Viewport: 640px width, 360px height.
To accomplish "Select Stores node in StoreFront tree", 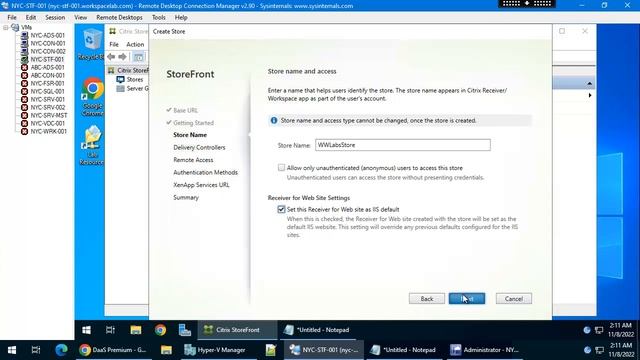I will (134, 80).
